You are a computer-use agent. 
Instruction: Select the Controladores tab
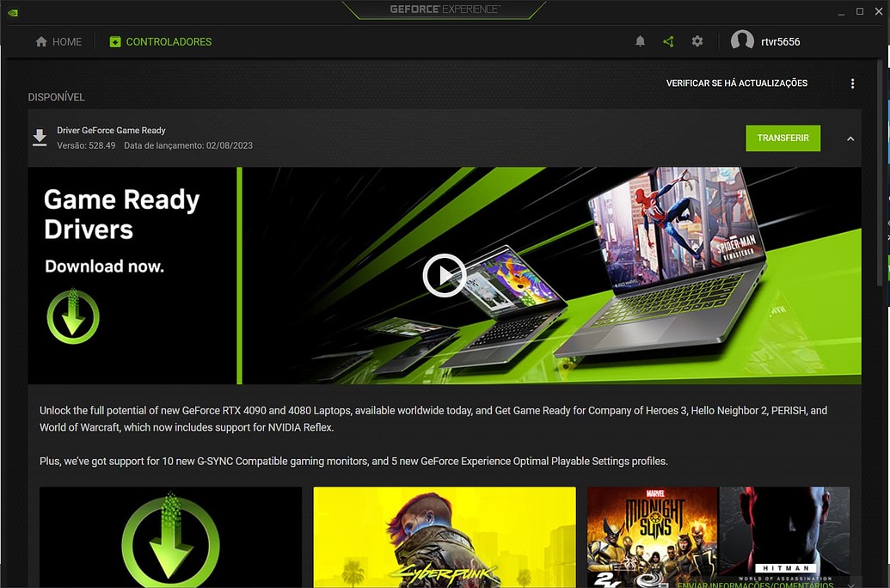161,42
